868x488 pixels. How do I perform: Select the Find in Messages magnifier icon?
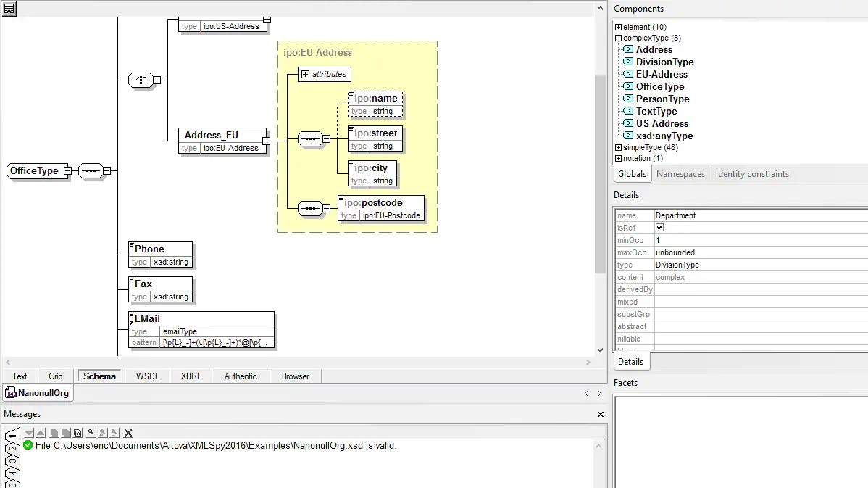(90, 433)
